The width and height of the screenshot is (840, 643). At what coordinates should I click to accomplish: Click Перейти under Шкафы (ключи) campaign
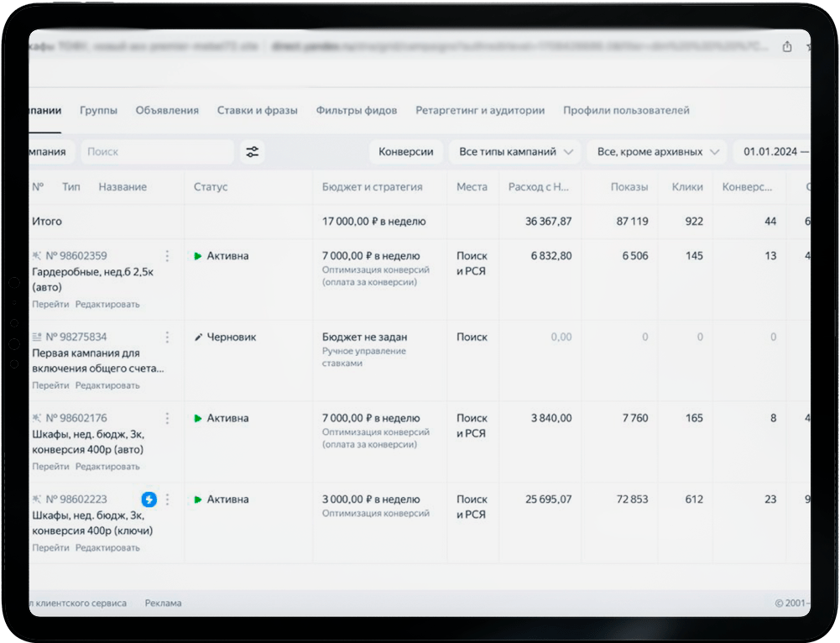pos(50,547)
